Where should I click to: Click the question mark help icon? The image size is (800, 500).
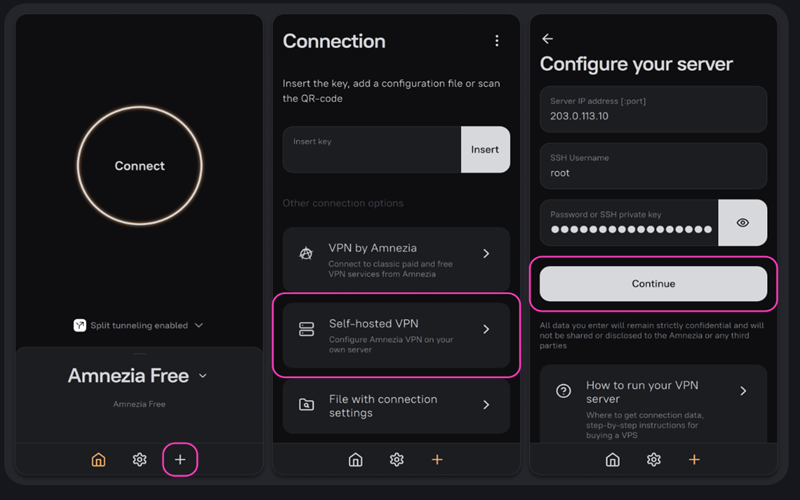pos(563,391)
